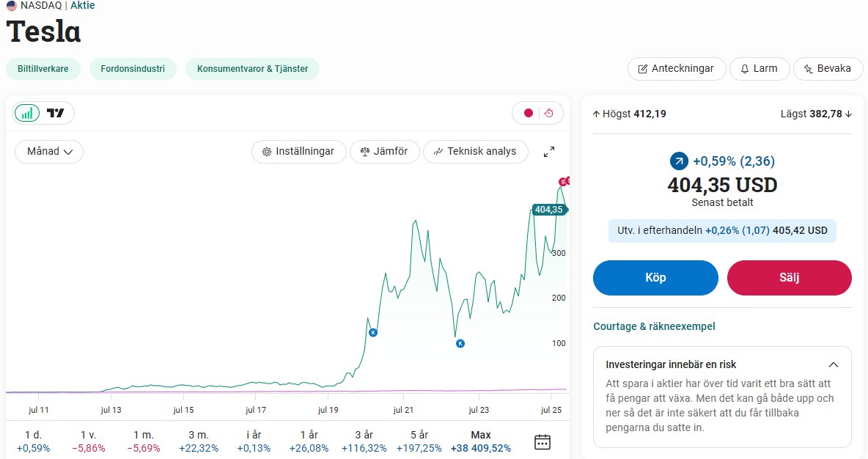Click the blue Köp button

click(x=655, y=277)
